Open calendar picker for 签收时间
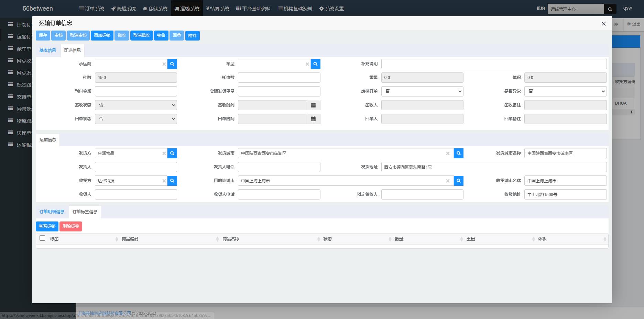644x319 pixels. point(313,105)
